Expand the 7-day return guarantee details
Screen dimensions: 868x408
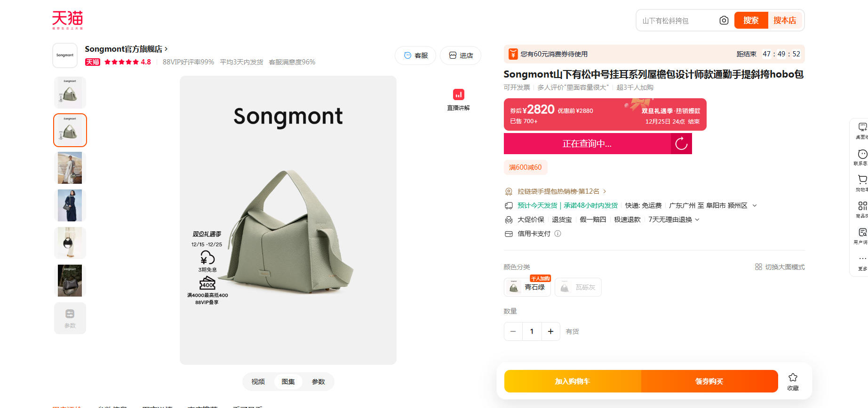pos(697,220)
